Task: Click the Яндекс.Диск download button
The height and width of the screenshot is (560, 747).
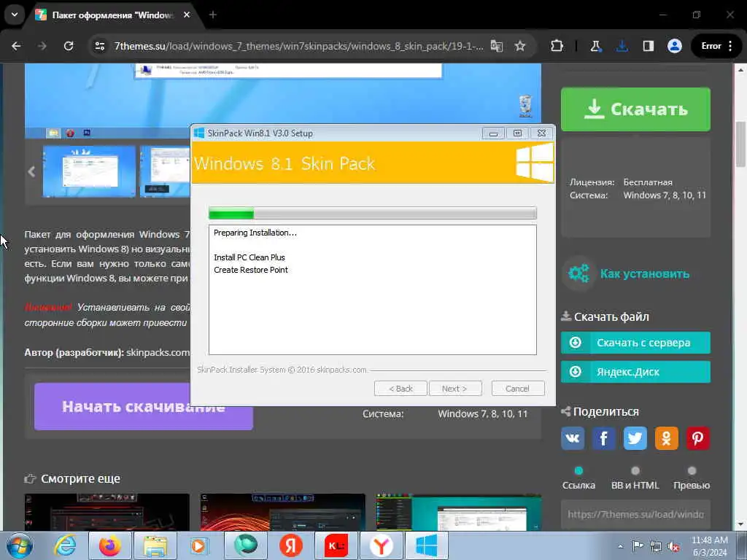Action: pyautogui.click(x=635, y=372)
